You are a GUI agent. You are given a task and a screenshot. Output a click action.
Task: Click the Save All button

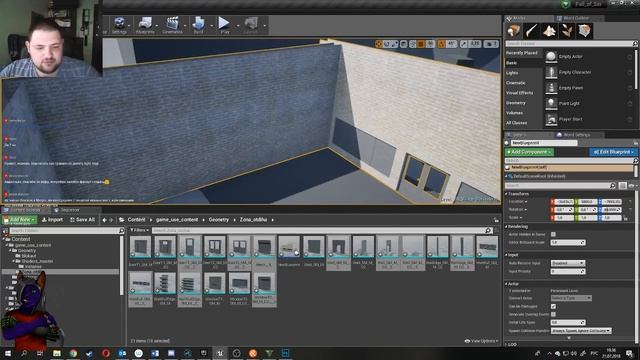click(x=82, y=220)
